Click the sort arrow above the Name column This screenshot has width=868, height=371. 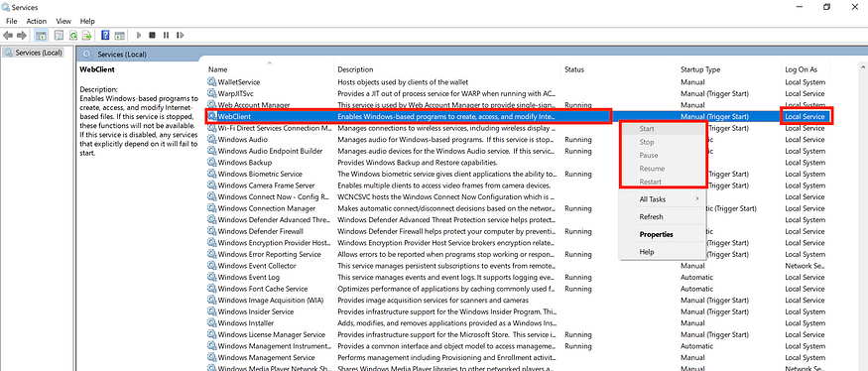(270, 62)
